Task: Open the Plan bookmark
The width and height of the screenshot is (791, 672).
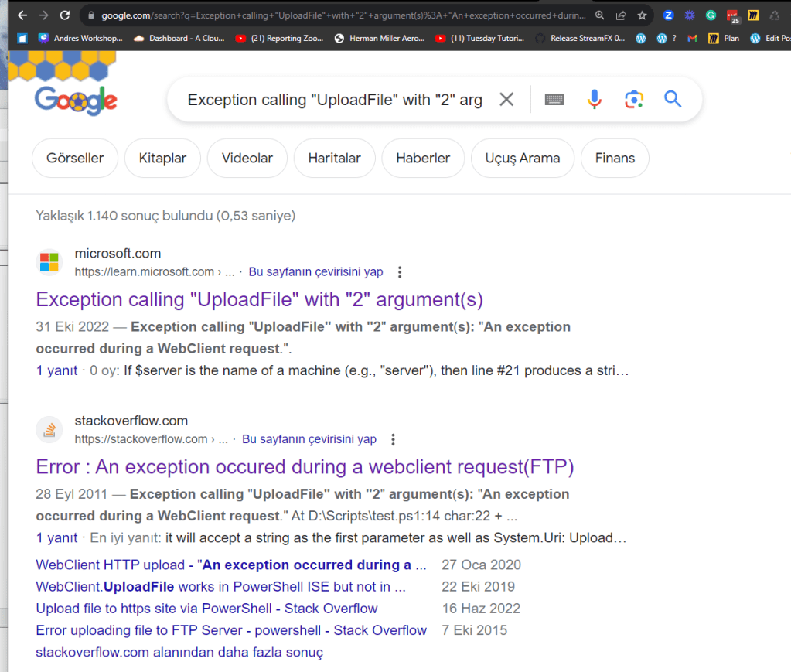Action: tap(724, 39)
